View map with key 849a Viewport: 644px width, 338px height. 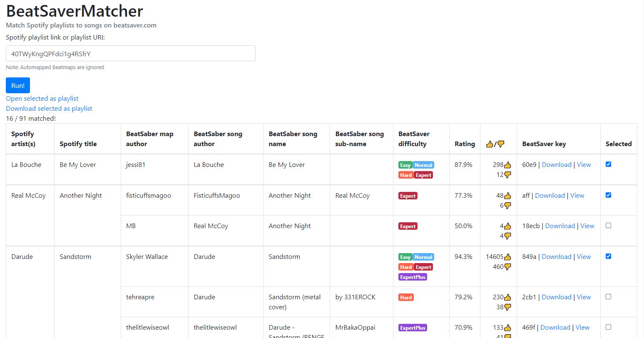pyautogui.click(x=584, y=256)
